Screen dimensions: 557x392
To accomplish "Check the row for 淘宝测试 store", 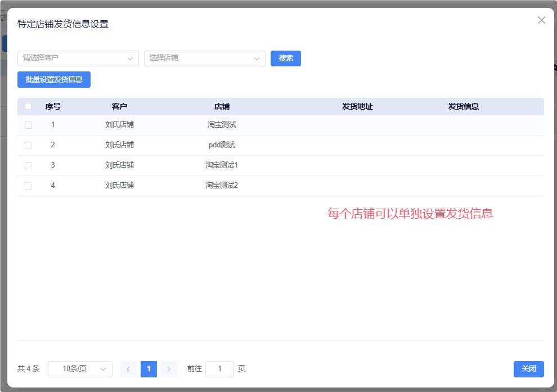I will coord(28,125).
